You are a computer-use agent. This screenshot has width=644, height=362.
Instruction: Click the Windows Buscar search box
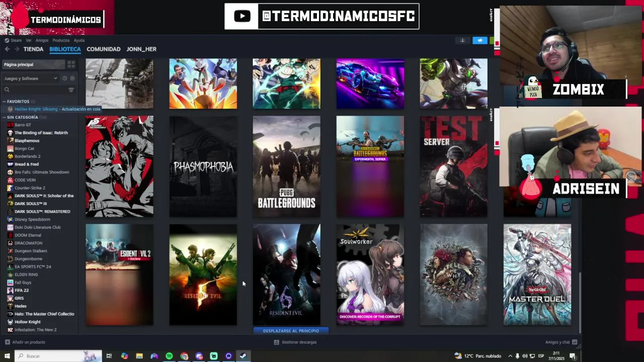pos(58,356)
